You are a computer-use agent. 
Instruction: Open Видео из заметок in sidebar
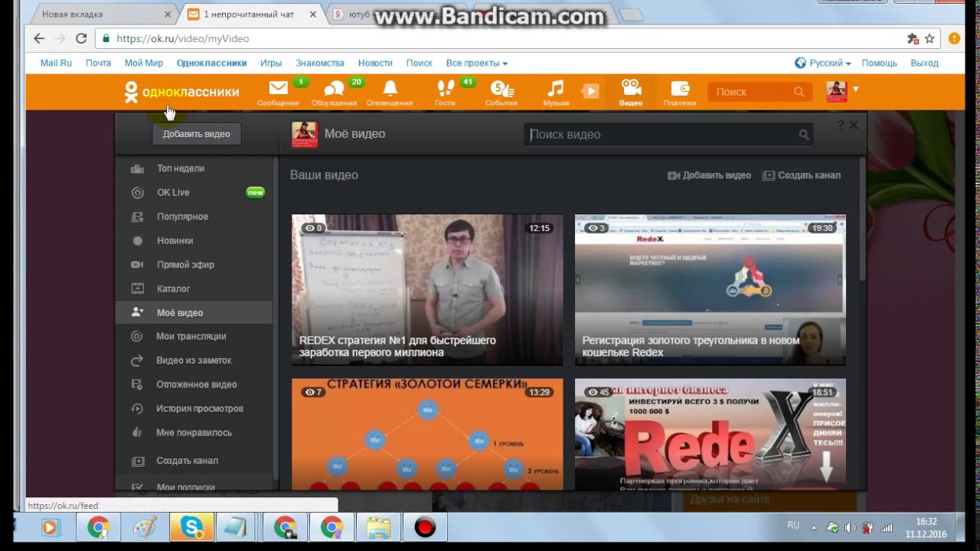click(194, 360)
